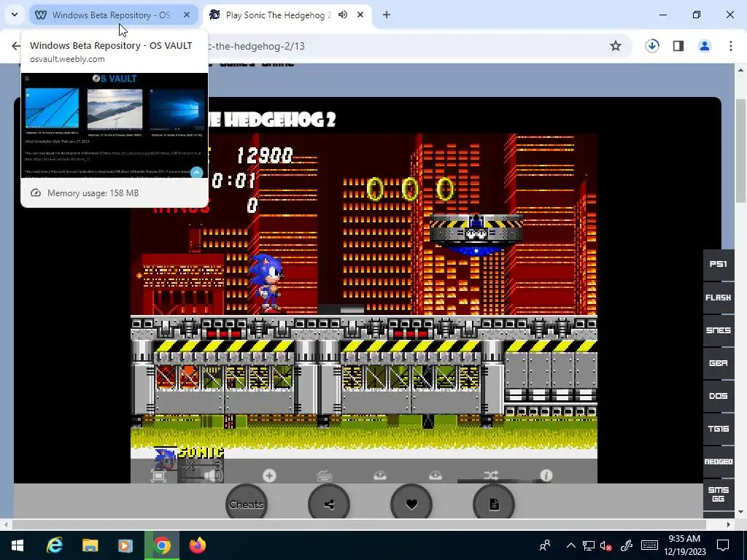Viewport: 747px width, 560px height.
Task: Select the GBA console tab
Action: pos(719,363)
